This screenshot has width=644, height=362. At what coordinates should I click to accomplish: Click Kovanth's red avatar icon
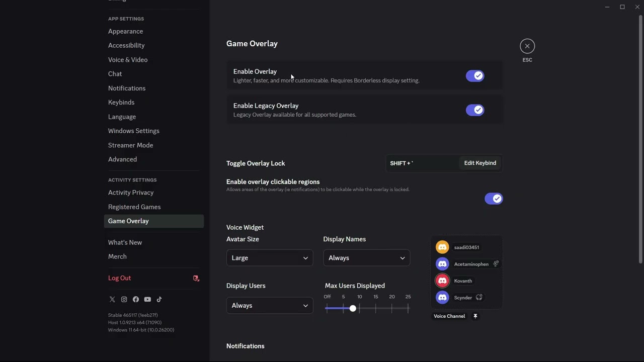pos(442,281)
